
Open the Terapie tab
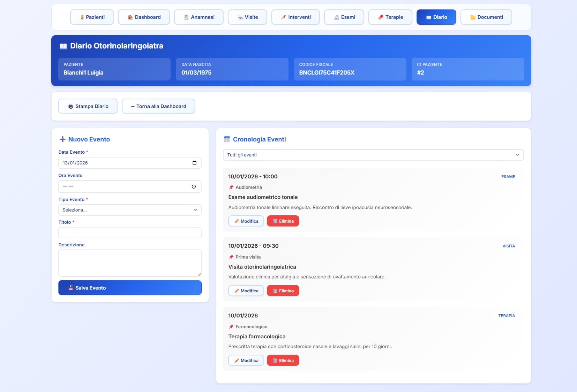pos(390,17)
